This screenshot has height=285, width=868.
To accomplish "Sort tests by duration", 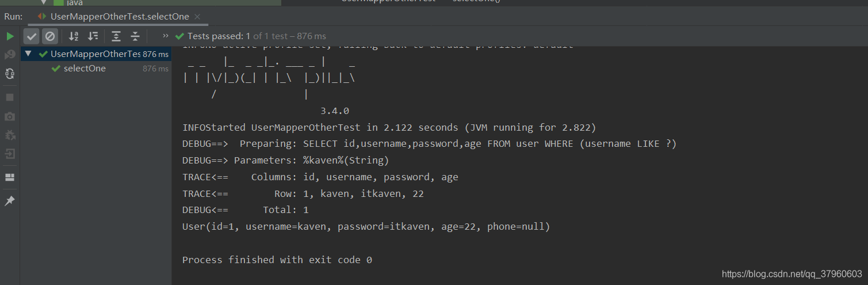I will [93, 36].
